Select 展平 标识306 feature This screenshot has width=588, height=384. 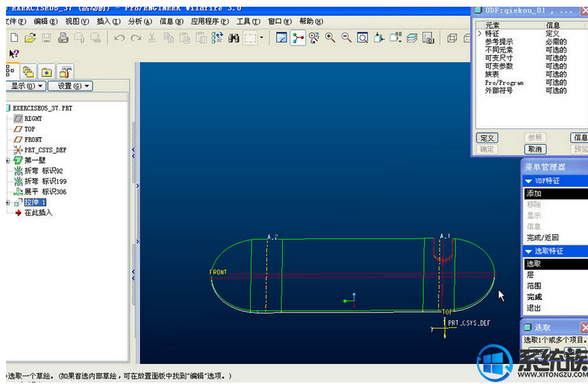click(x=46, y=192)
